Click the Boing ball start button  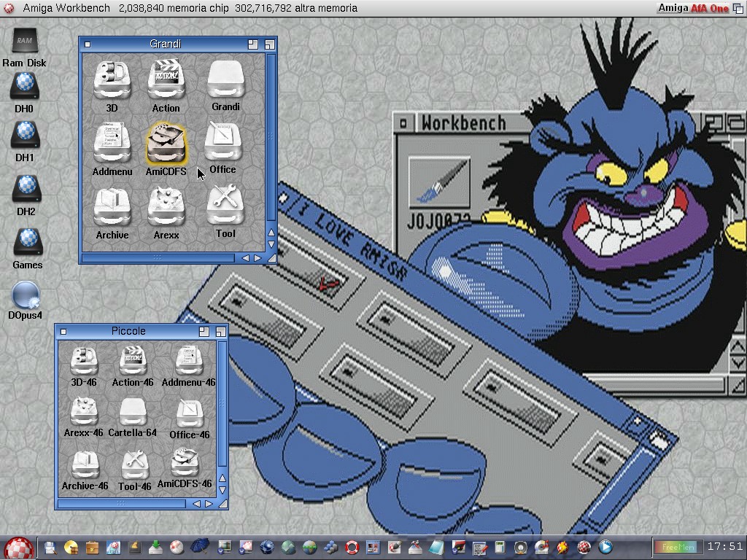18,548
